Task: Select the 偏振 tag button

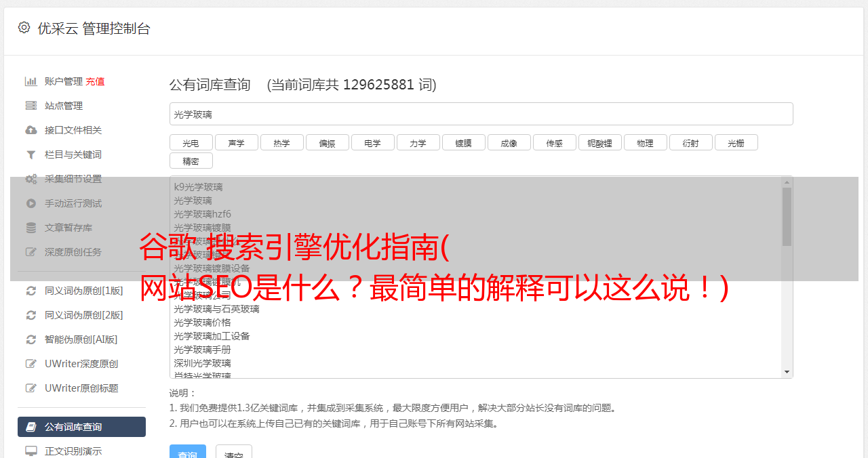Action: 327,142
